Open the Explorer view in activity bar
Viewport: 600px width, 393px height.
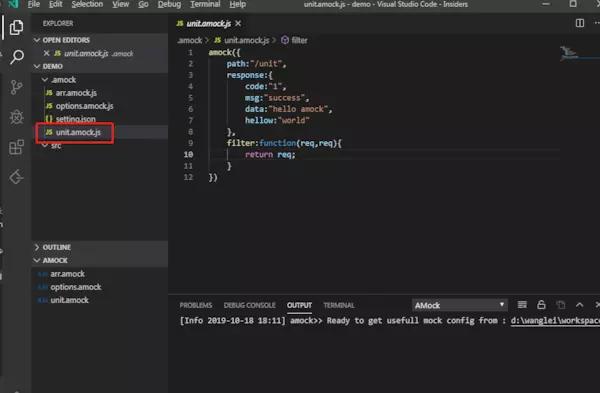tap(16, 28)
